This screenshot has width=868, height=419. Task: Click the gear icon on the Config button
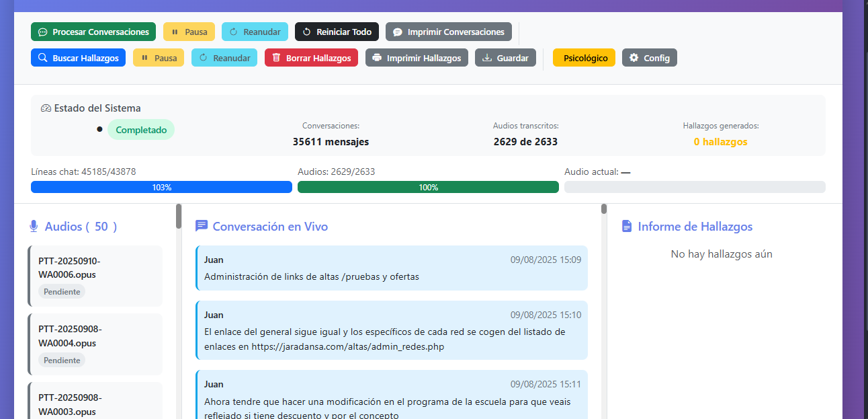(632, 58)
